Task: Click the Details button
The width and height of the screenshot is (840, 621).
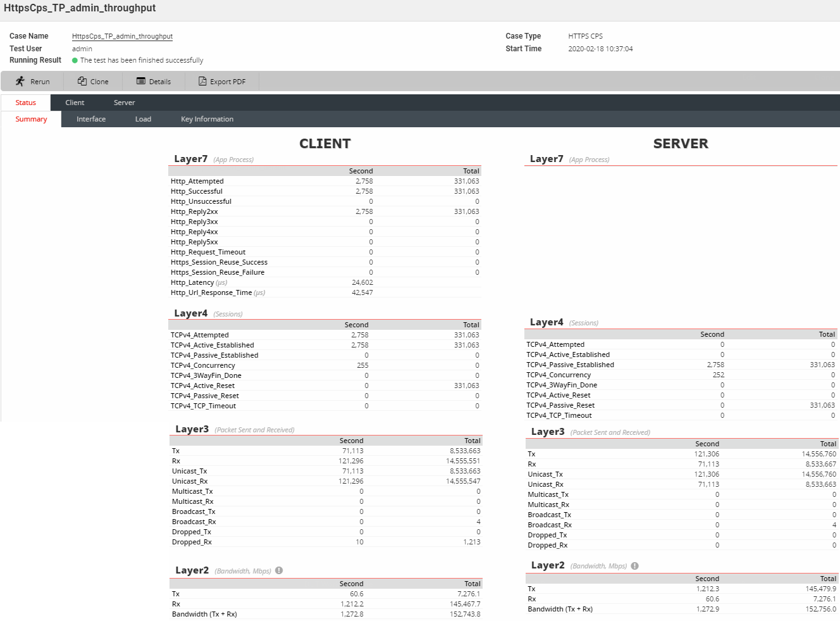Action: [x=153, y=81]
